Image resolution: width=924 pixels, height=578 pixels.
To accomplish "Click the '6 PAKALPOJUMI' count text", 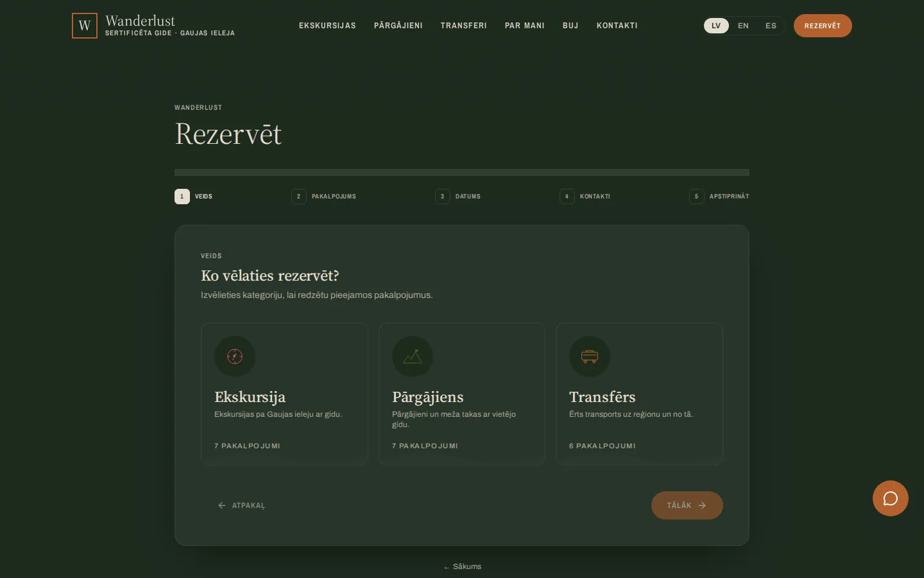I will point(603,446).
